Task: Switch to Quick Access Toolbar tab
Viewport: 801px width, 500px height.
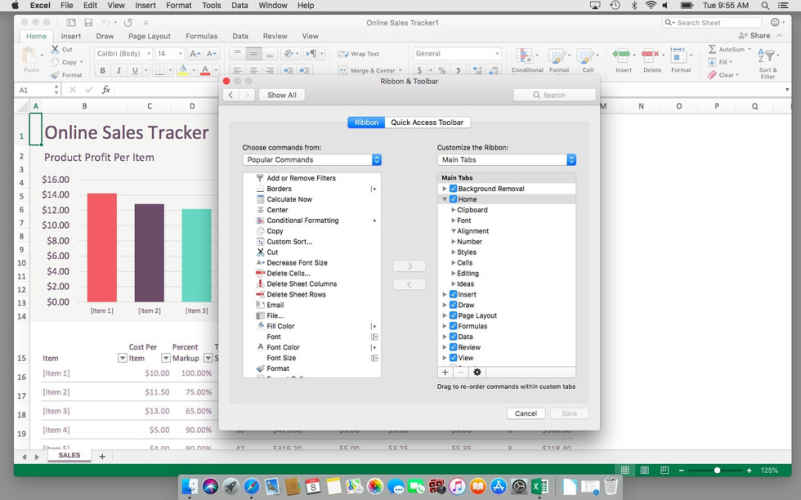Action: pos(427,122)
